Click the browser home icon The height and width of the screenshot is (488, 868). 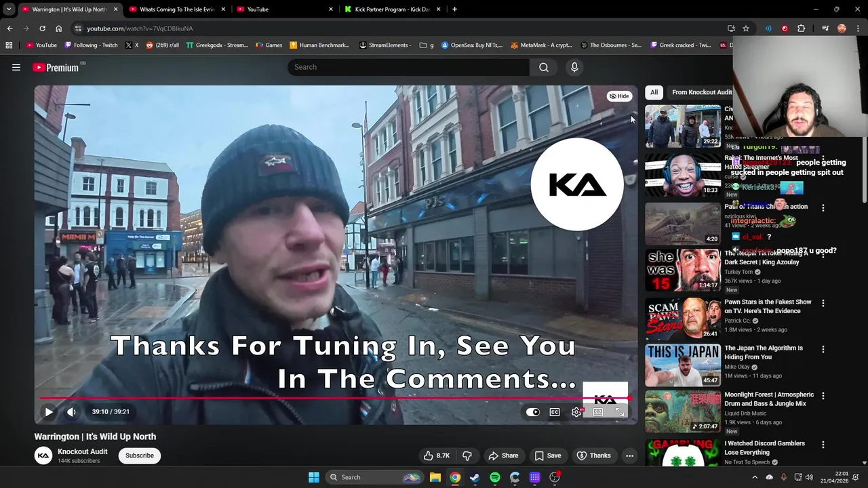point(58,28)
